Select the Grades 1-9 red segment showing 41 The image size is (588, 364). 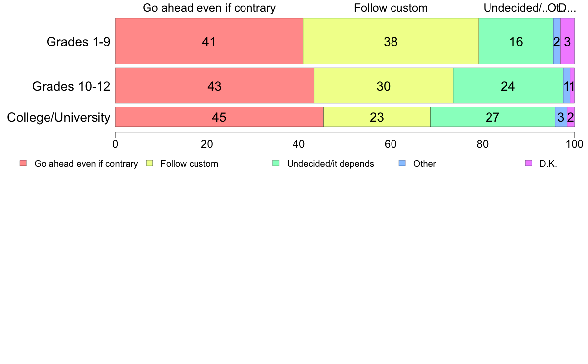[x=209, y=41]
